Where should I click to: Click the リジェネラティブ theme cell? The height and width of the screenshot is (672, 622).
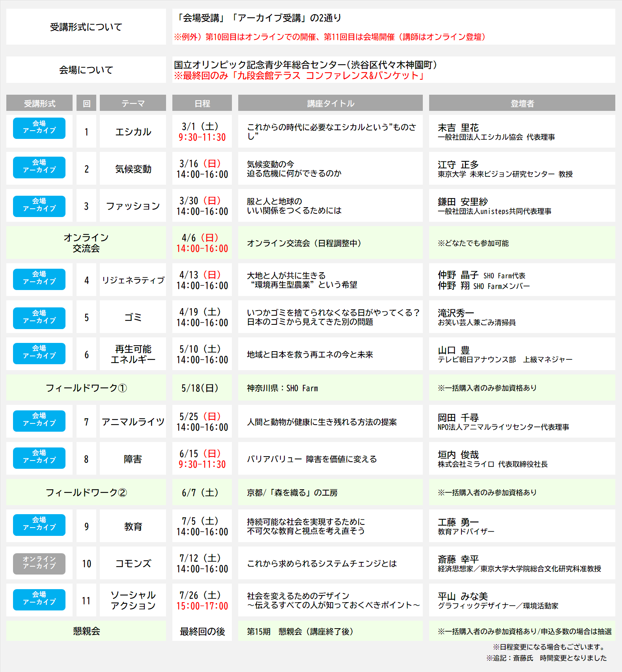(133, 280)
